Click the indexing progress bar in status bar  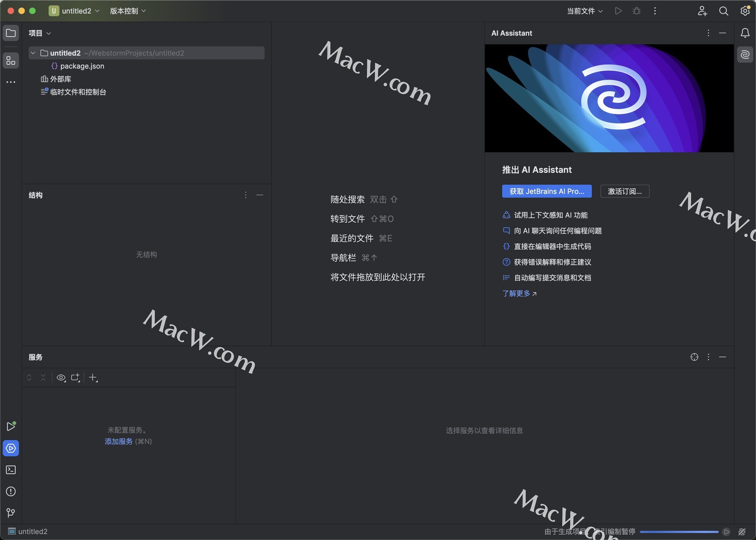tap(679, 532)
